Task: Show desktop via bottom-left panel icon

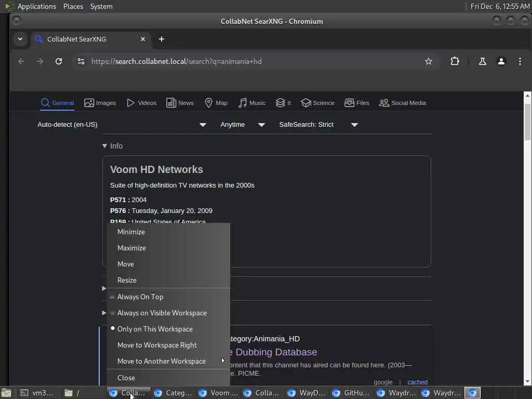Action: [x=6, y=393]
